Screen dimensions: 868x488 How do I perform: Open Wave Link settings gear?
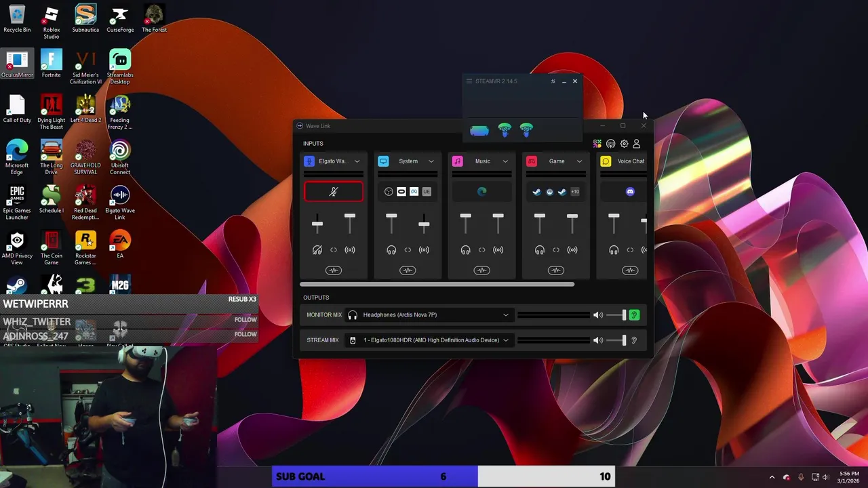624,144
